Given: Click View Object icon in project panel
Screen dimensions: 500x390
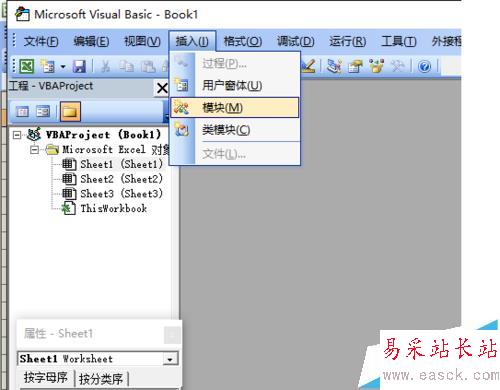Looking at the screenshot, I should pyautogui.click(x=43, y=111).
